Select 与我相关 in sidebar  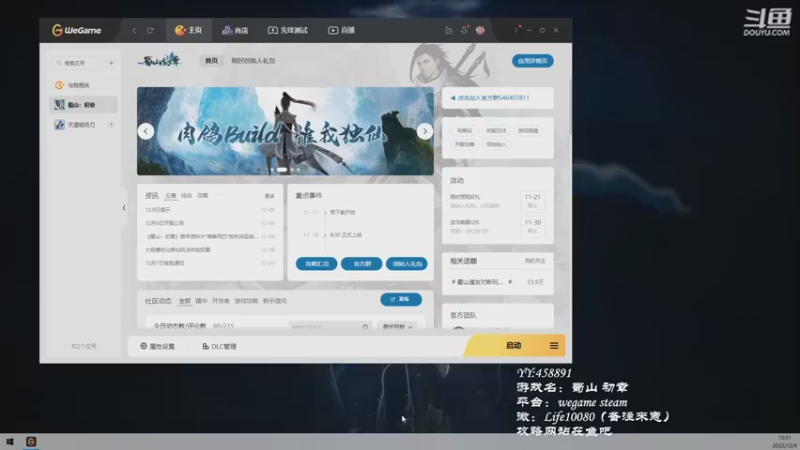point(83,85)
